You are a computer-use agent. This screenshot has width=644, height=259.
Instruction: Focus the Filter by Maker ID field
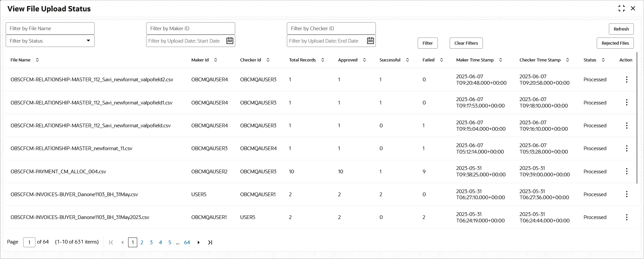pos(191,29)
